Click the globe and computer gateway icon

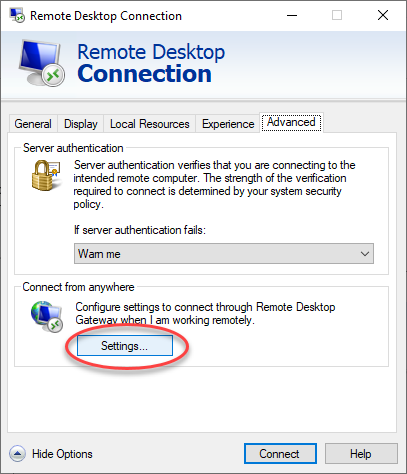47,316
